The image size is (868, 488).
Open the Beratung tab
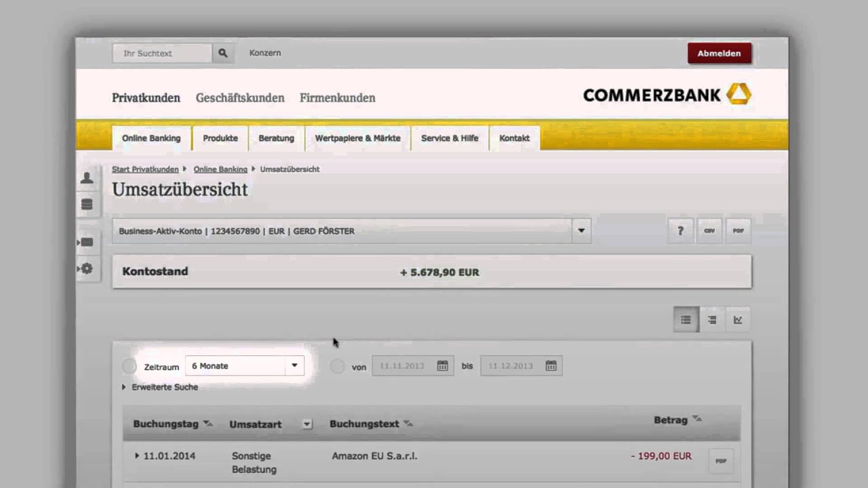point(276,138)
